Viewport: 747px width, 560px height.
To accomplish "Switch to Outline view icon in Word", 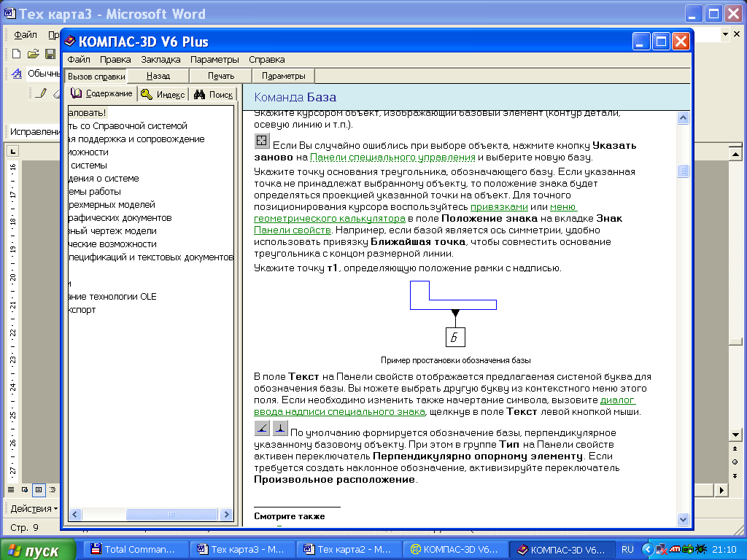I will [53, 489].
